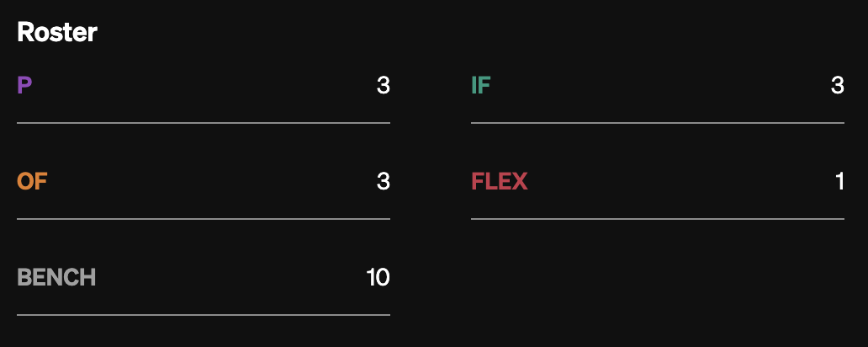
Task: Click the empty space between BENCH and 10
Action: click(x=231, y=278)
